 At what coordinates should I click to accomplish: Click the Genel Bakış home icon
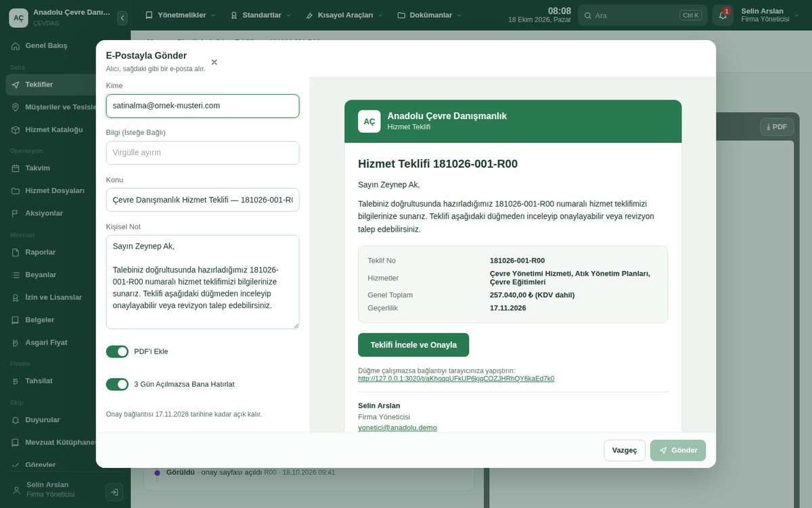coord(16,46)
